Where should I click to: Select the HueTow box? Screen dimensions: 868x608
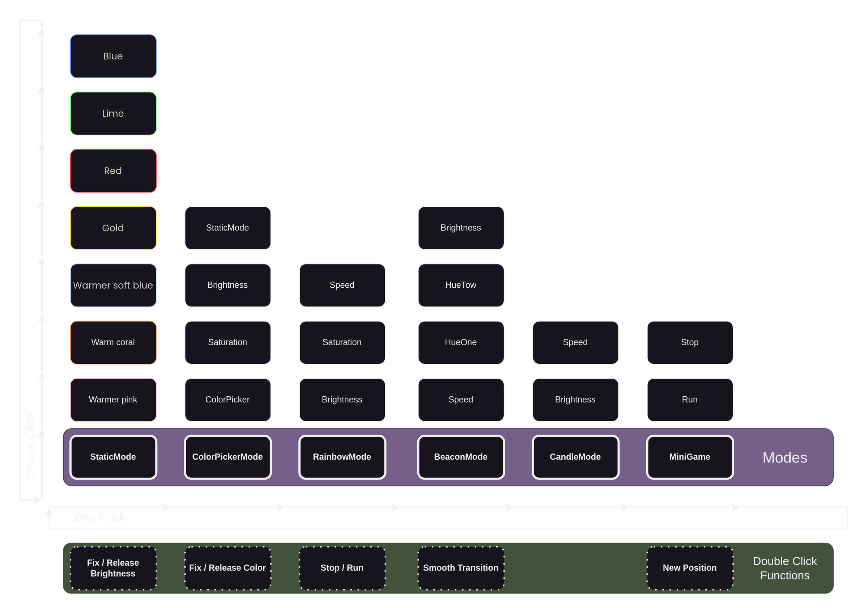coord(461,285)
